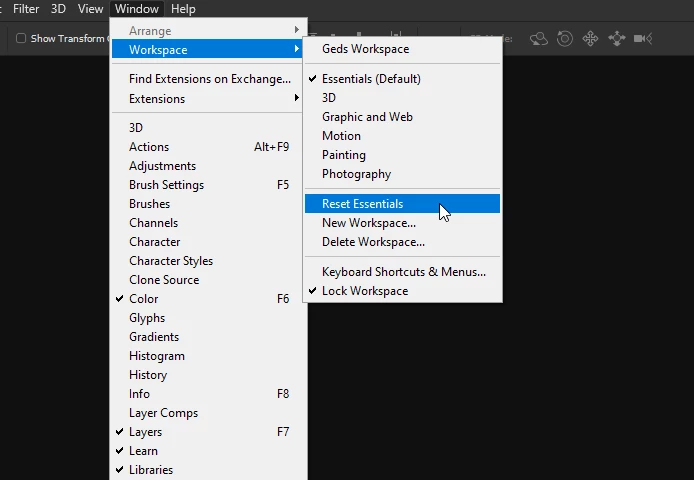Viewport: 694px width, 480px height.
Task: Toggle the Layers panel menu item
Action: pyautogui.click(x=209, y=432)
